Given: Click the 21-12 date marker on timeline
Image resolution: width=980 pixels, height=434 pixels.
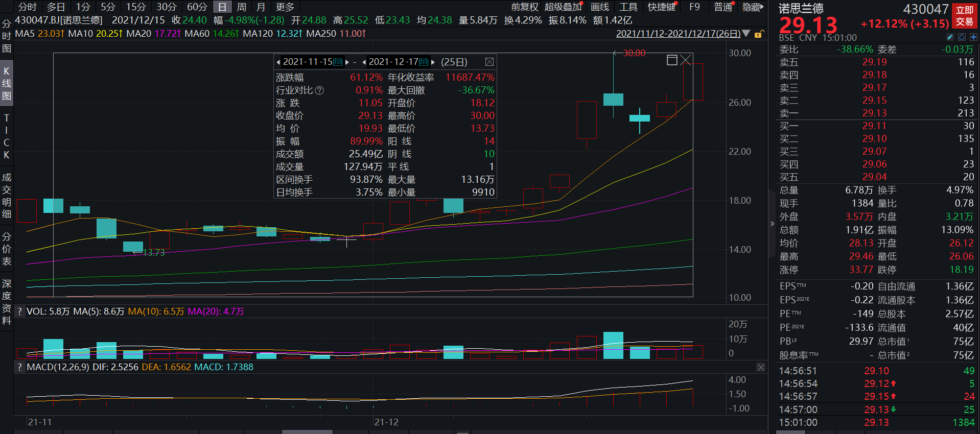Looking at the screenshot, I should tap(386, 422).
